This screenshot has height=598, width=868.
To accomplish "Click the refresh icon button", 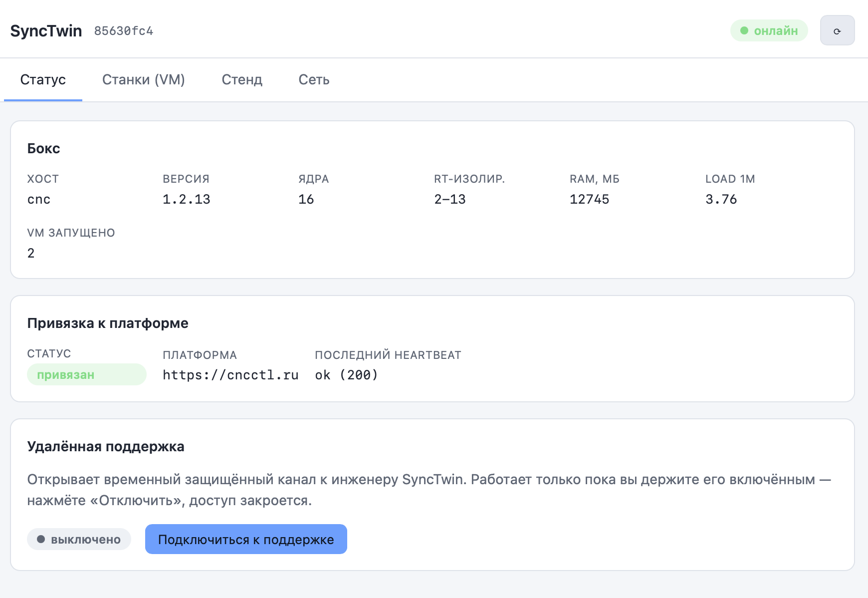I will (x=837, y=30).
